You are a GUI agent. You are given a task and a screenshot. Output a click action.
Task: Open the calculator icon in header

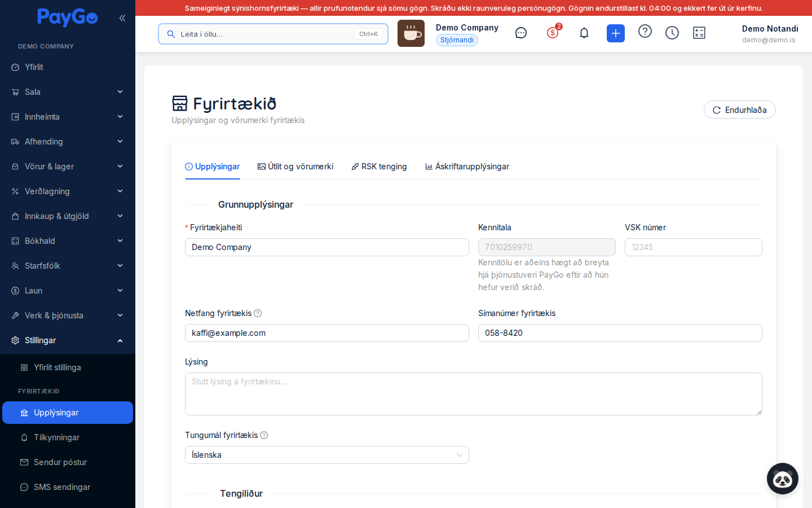pos(699,33)
